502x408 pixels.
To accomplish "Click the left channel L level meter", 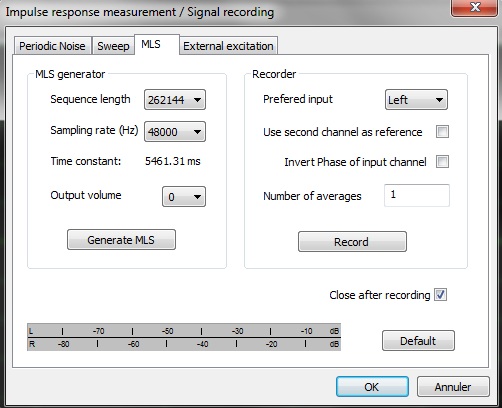I will tap(184, 331).
